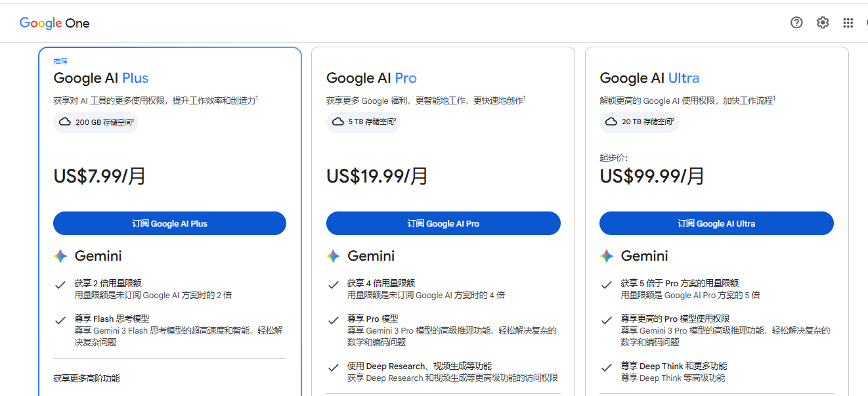Click the 获享更多高阶功能 heading
This screenshot has width=868, height=396.
[x=87, y=378]
